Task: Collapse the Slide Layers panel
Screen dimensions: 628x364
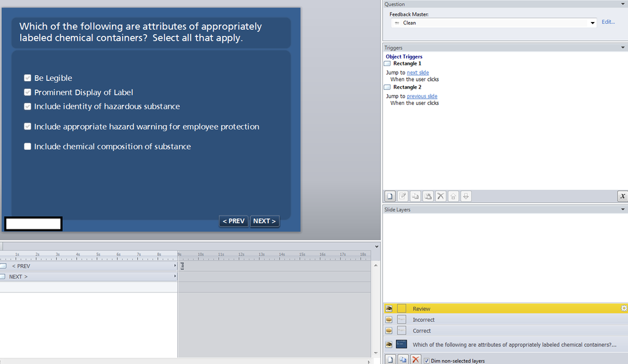Action: [x=623, y=209]
